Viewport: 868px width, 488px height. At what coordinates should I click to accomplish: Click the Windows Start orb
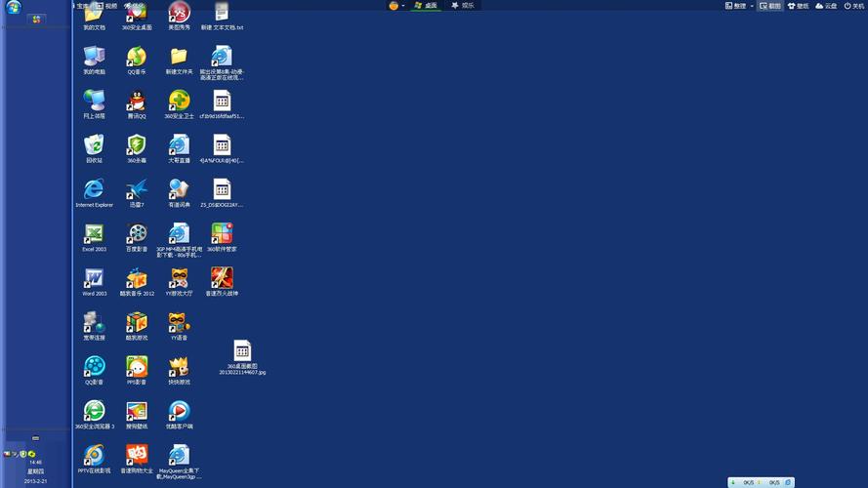[x=14, y=8]
